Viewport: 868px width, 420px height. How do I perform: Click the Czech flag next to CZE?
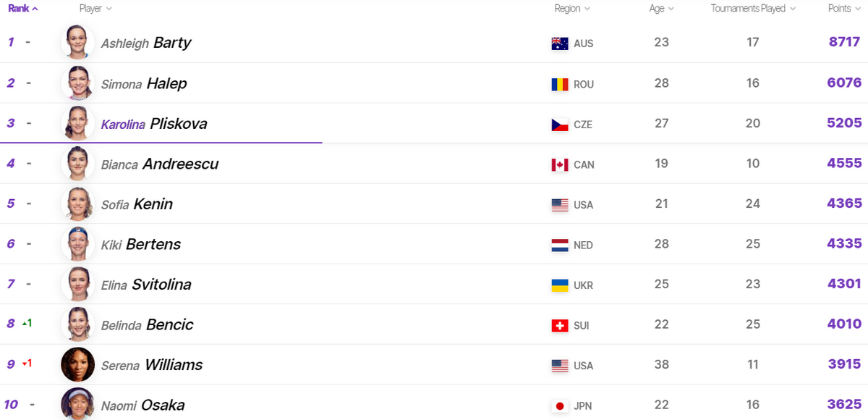click(560, 125)
